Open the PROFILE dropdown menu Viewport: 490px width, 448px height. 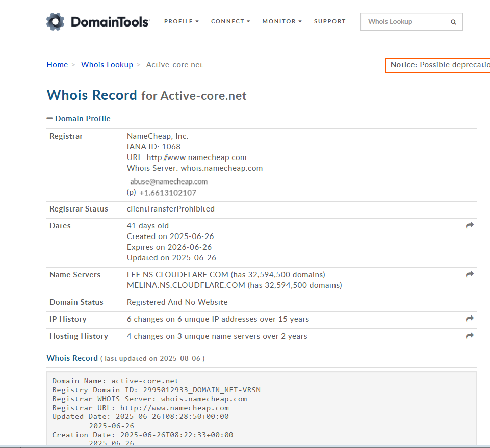point(181,21)
